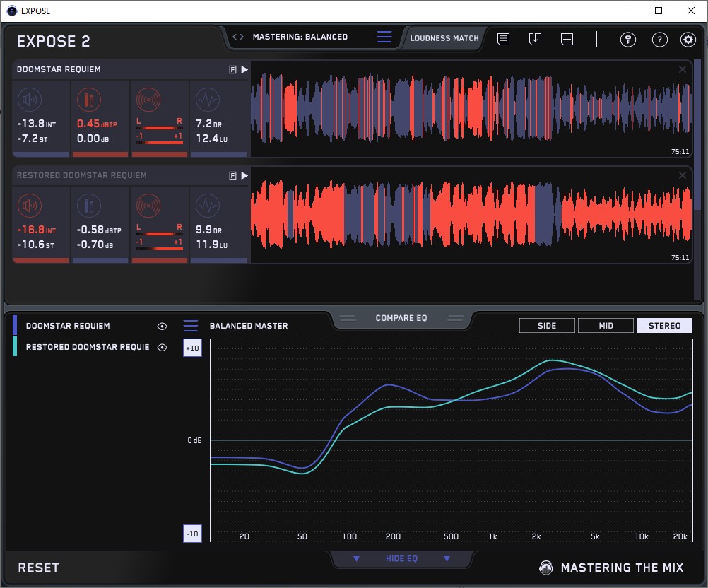
Task: Click the -0.58 dBTP true peak value
Action: (99, 230)
